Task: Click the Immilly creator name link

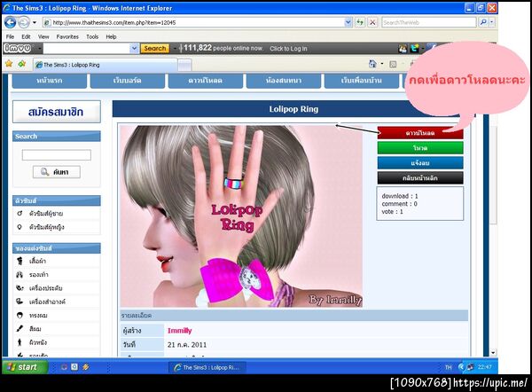Action: point(180,331)
